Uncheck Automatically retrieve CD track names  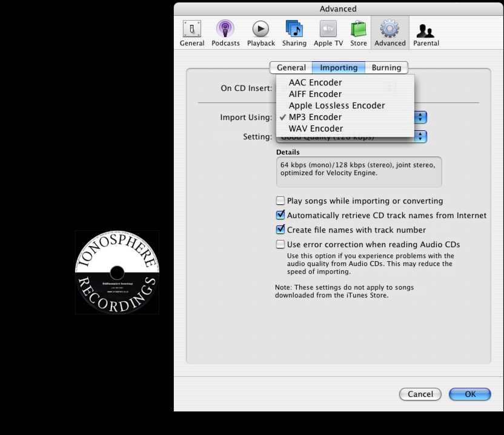(x=280, y=215)
